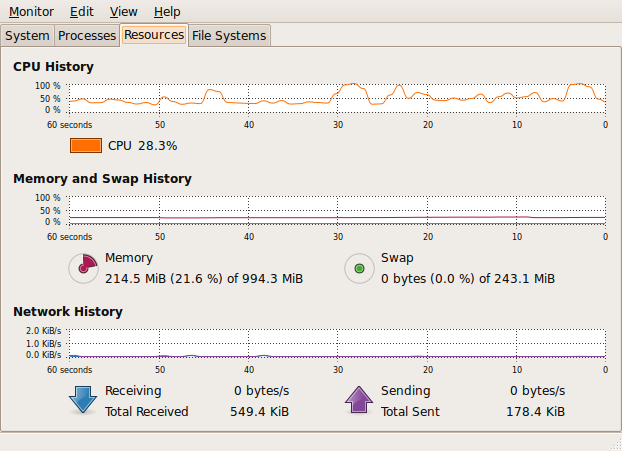Click the Memory pie color picker
The image size is (622, 451).
83,269
